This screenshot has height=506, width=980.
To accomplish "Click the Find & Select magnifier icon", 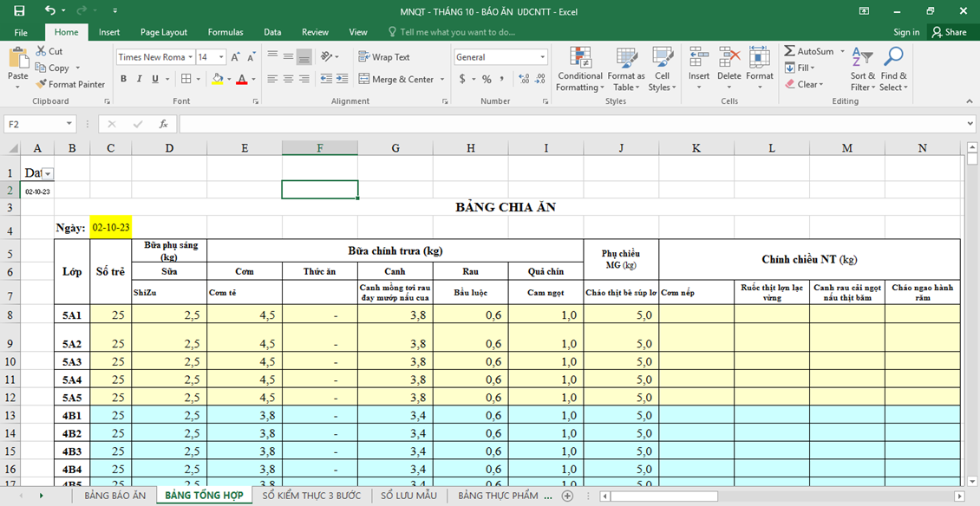I will pyautogui.click(x=892, y=59).
